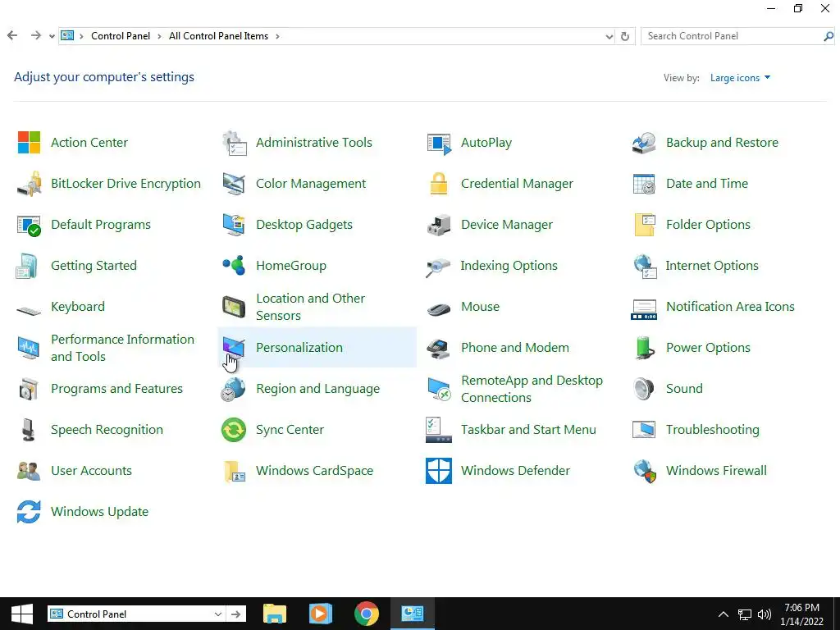
Task: Click the volume icon in the tray
Action: [x=765, y=614]
